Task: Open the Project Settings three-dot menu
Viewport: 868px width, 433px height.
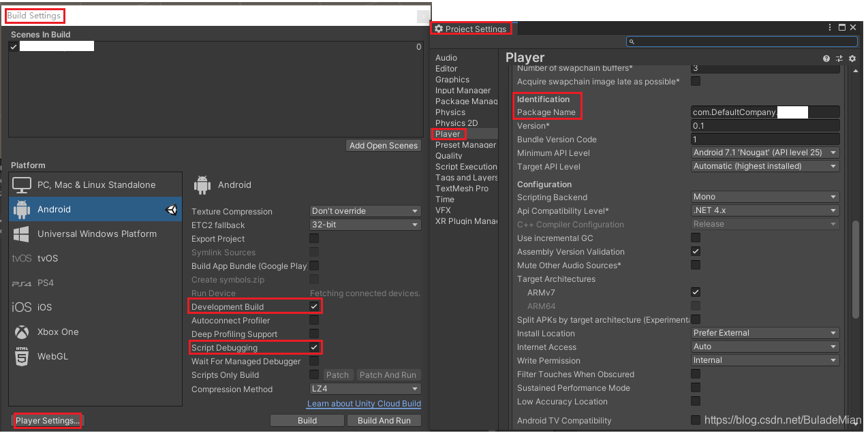Action: click(x=830, y=28)
